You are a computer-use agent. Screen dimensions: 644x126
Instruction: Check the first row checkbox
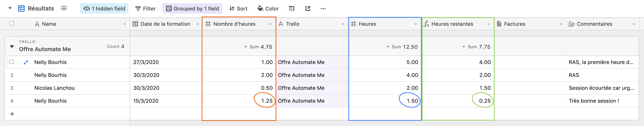click(12, 62)
